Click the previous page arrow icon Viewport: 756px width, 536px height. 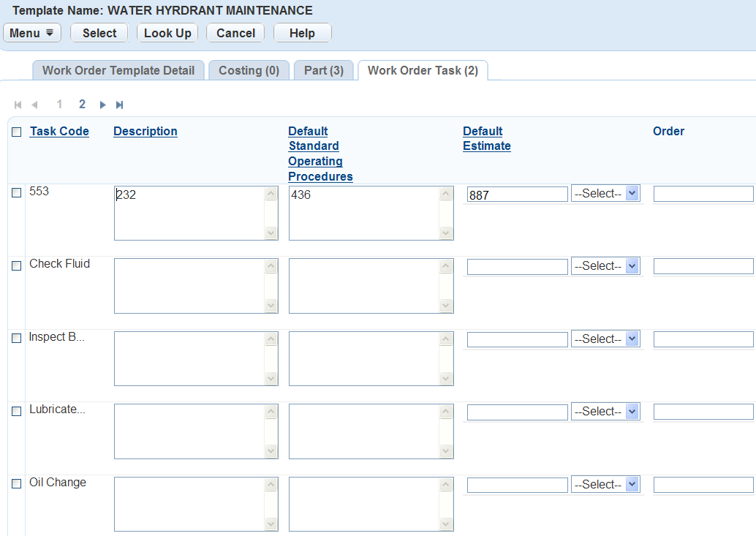coord(34,105)
